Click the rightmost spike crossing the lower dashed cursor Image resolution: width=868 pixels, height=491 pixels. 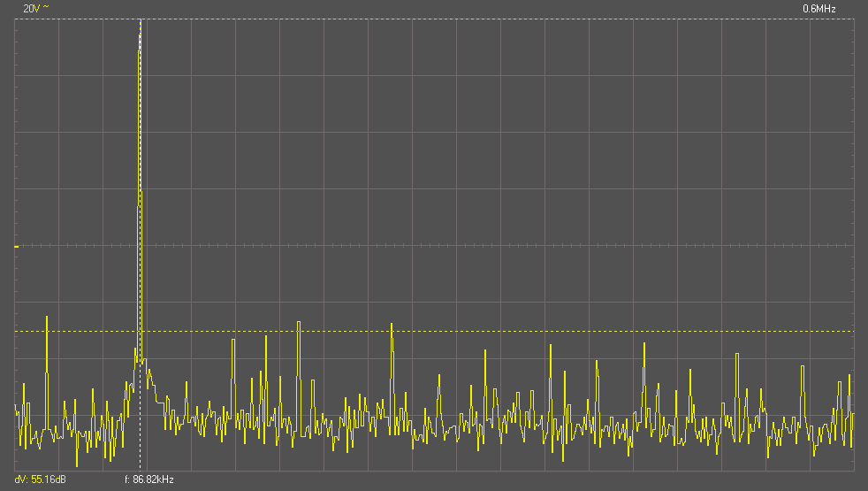tap(392, 325)
